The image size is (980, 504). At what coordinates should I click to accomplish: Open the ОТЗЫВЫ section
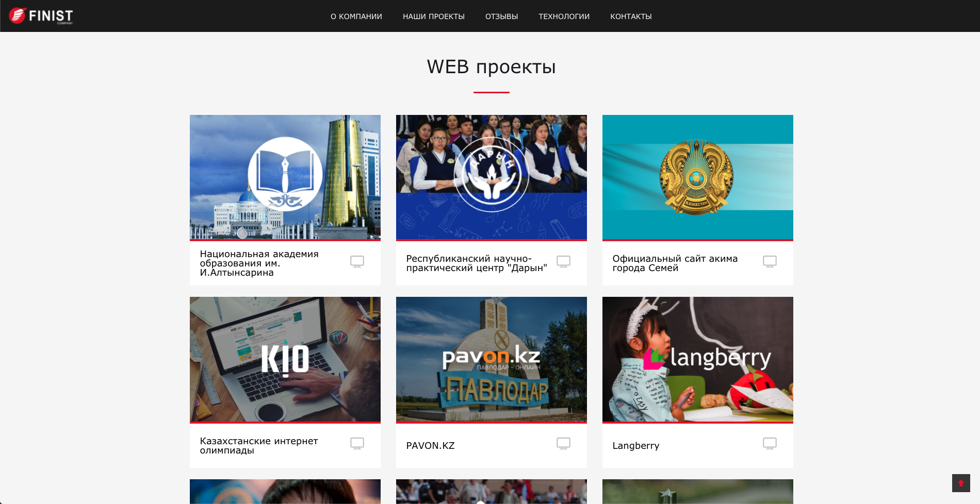click(501, 16)
